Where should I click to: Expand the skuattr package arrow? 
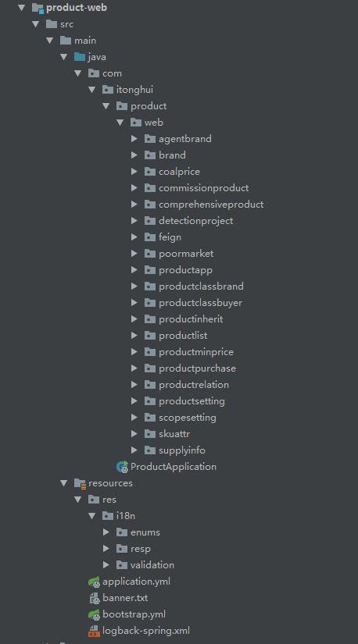(x=134, y=434)
